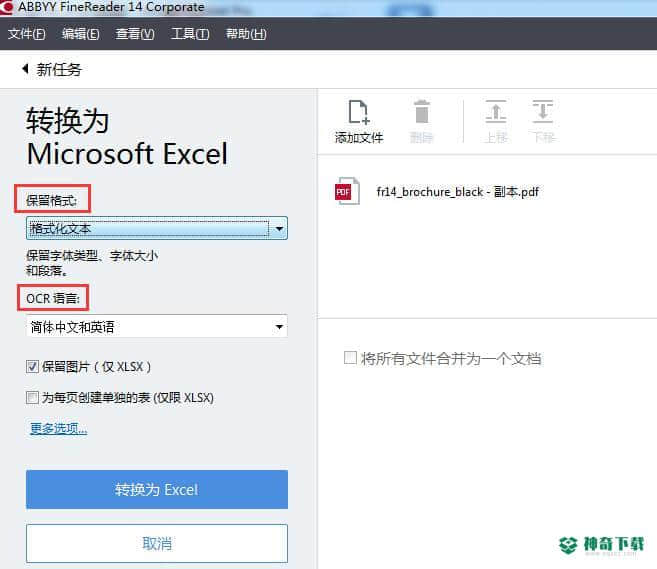Check 将所有文件合并为一个文档 option
657x569 pixels.
350,358
